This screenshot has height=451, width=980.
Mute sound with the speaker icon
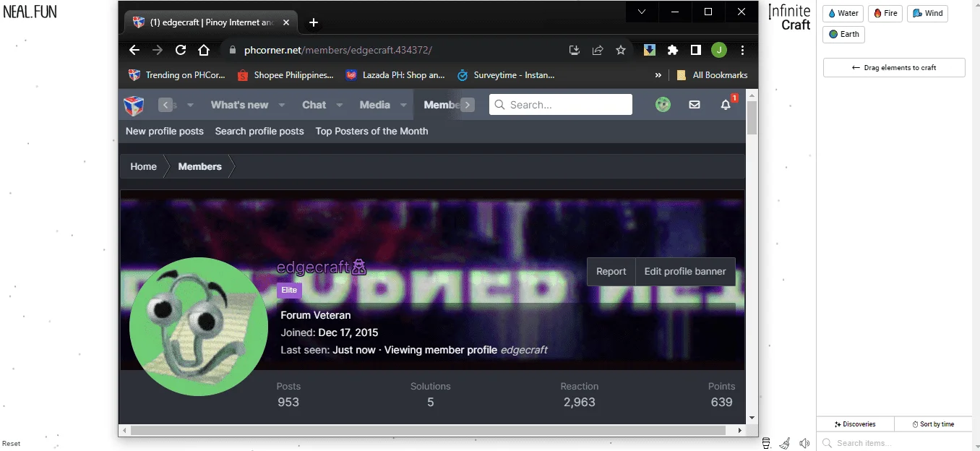(x=804, y=443)
